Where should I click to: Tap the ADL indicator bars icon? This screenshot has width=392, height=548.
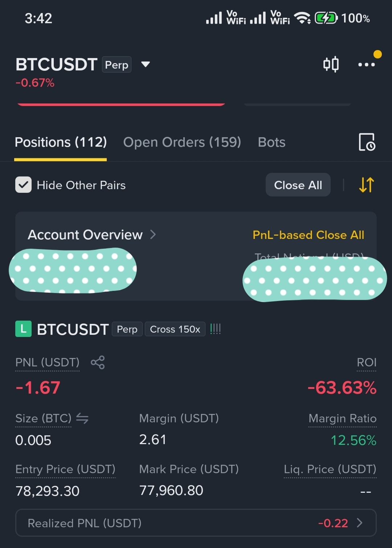(x=215, y=329)
